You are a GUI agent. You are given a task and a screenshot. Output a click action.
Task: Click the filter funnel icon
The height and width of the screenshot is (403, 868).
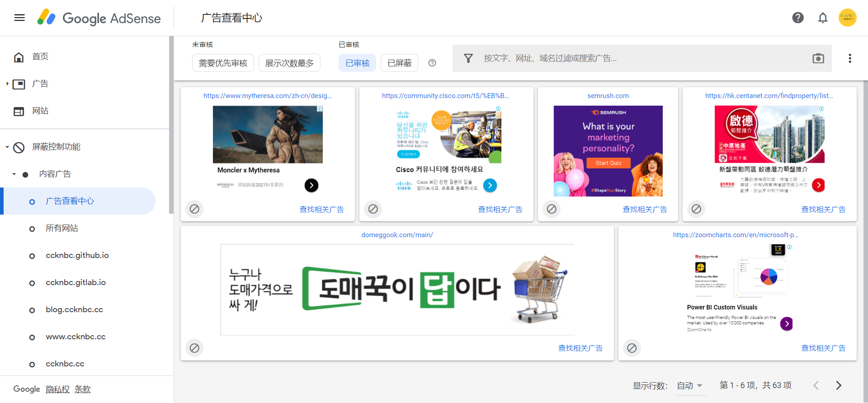[x=468, y=58]
